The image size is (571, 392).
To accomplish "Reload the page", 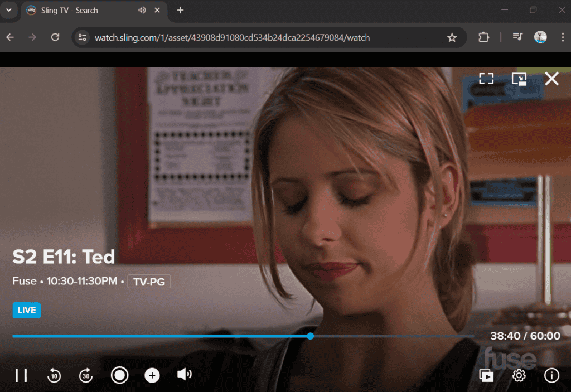I will (55, 37).
